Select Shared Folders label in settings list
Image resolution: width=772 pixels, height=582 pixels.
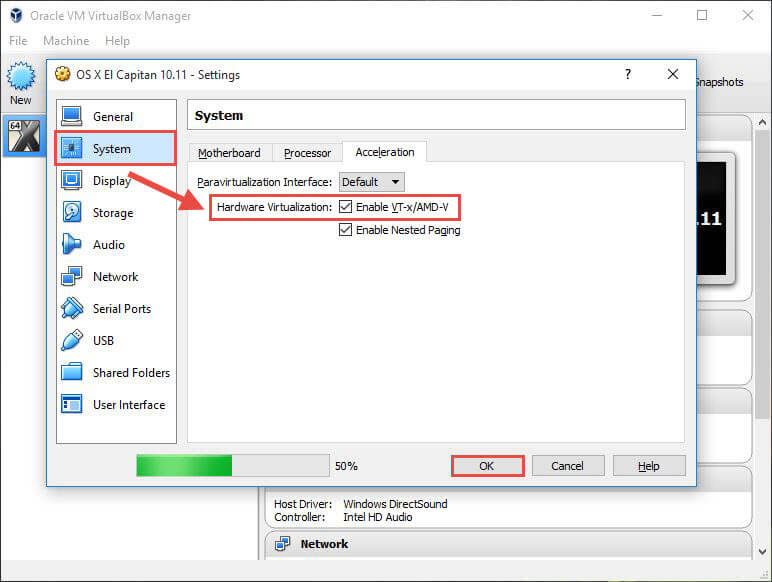point(131,372)
